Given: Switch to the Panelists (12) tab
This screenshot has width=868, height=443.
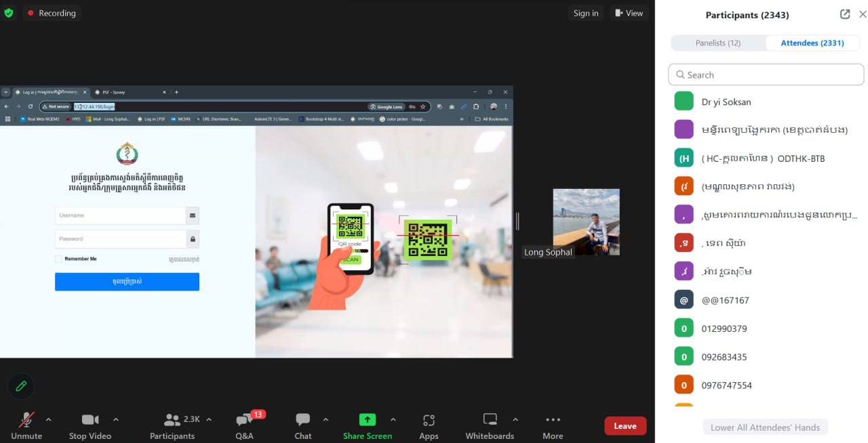Looking at the screenshot, I should (x=718, y=43).
